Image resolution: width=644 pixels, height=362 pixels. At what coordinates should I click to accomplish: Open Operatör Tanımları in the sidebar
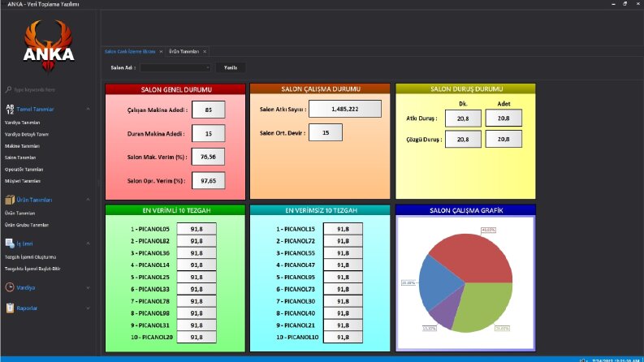pos(24,170)
